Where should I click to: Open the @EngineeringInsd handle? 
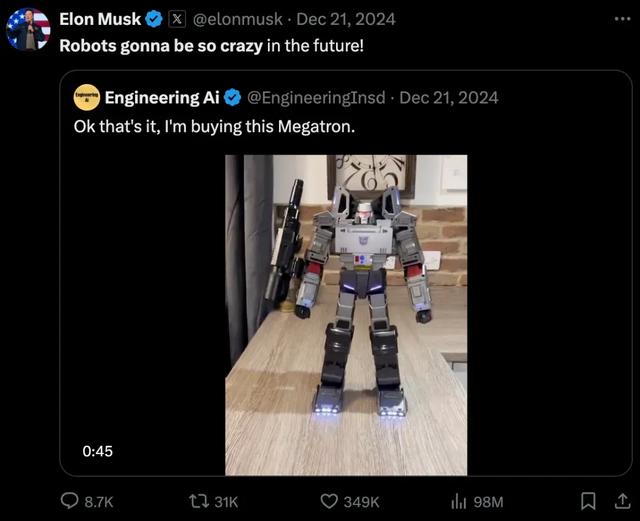point(316,97)
